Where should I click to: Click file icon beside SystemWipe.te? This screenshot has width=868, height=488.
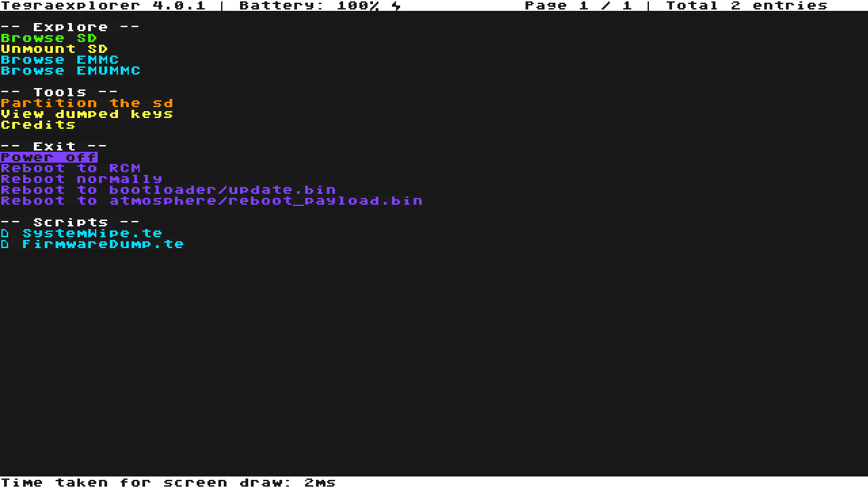[x=5, y=233]
